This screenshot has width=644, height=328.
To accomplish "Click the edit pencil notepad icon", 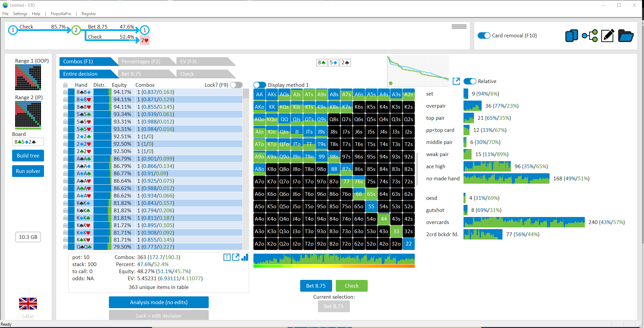I will [x=608, y=36].
